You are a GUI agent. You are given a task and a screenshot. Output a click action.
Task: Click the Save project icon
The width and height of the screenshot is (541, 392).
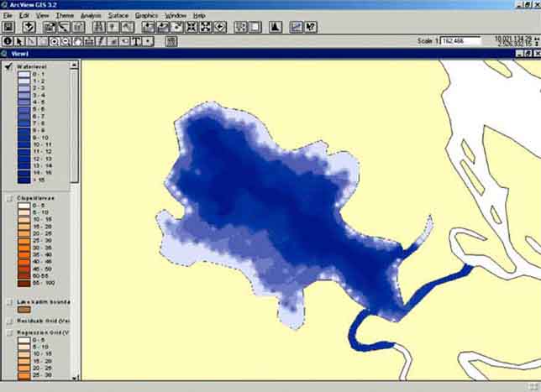click(x=8, y=27)
